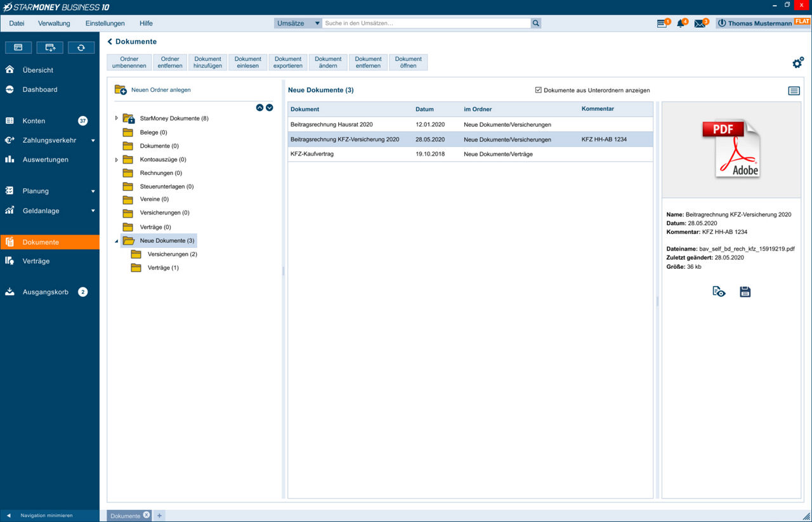Click the calendar icon in the header

662,23
